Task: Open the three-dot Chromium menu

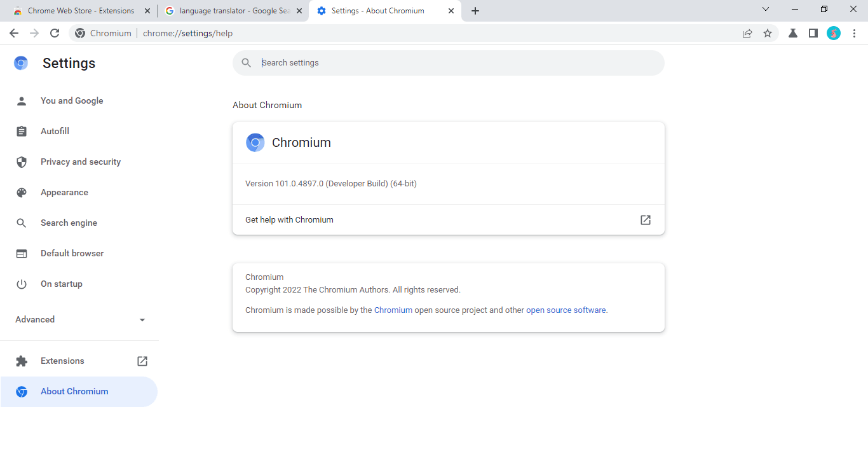Action: point(854,34)
